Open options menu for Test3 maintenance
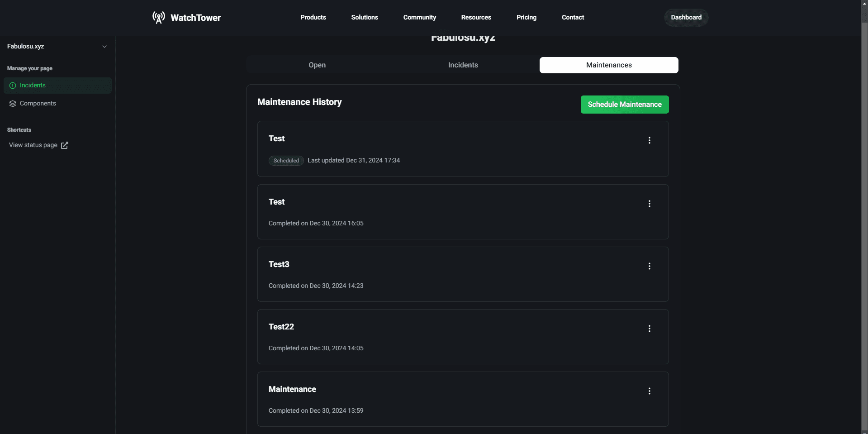Image resolution: width=868 pixels, height=434 pixels. 650,266
